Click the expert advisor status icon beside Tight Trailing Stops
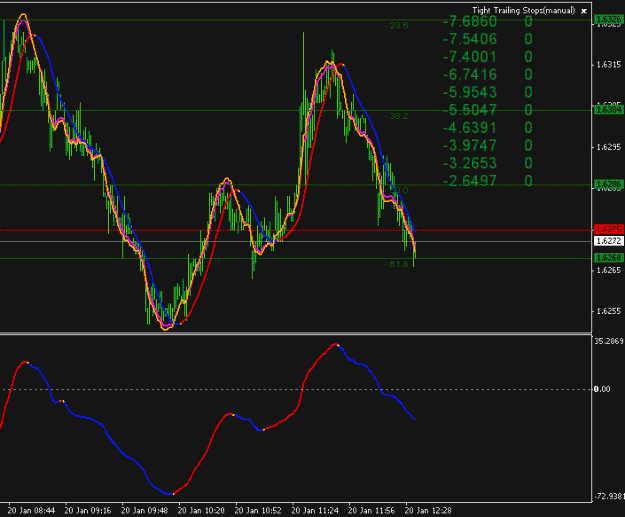The height and width of the screenshot is (517, 625). 584,11
